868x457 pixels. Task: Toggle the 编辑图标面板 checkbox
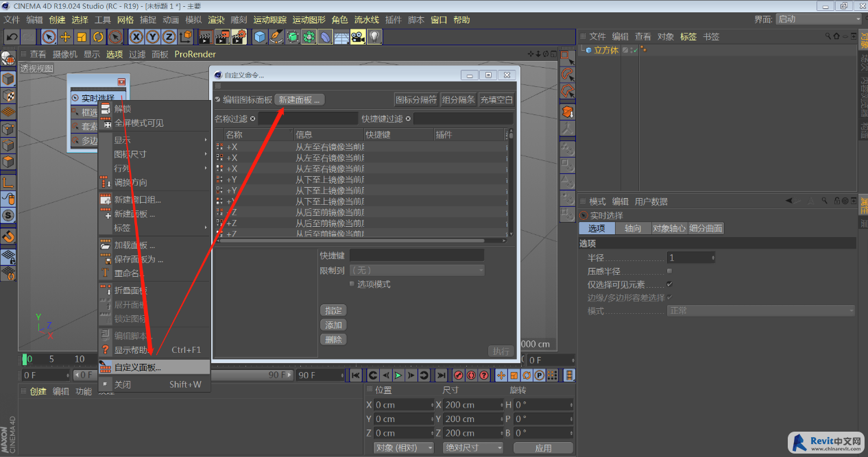click(x=218, y=99)
